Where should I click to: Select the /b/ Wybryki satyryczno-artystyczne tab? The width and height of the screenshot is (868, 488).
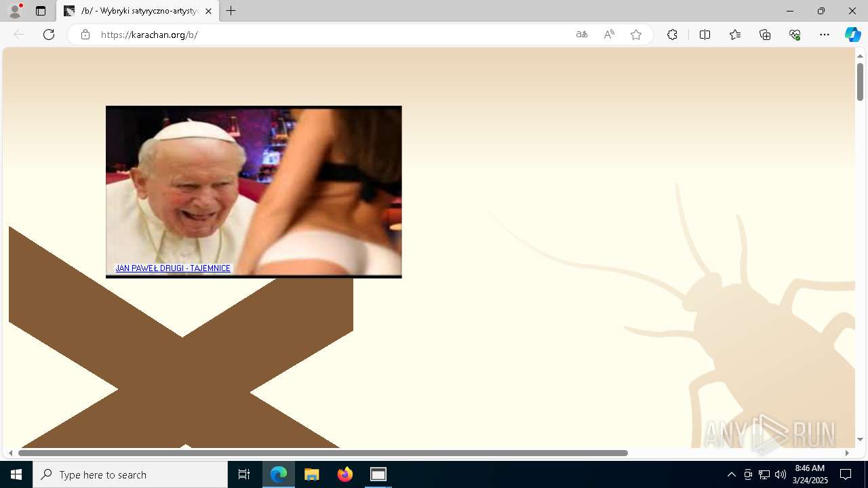(138, 11)
